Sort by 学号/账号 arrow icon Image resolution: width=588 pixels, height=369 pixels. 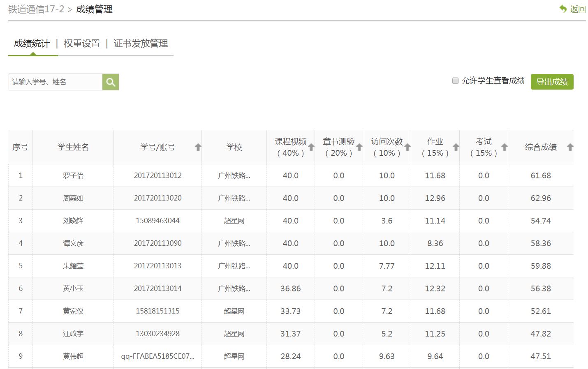(x=198, y=147)
